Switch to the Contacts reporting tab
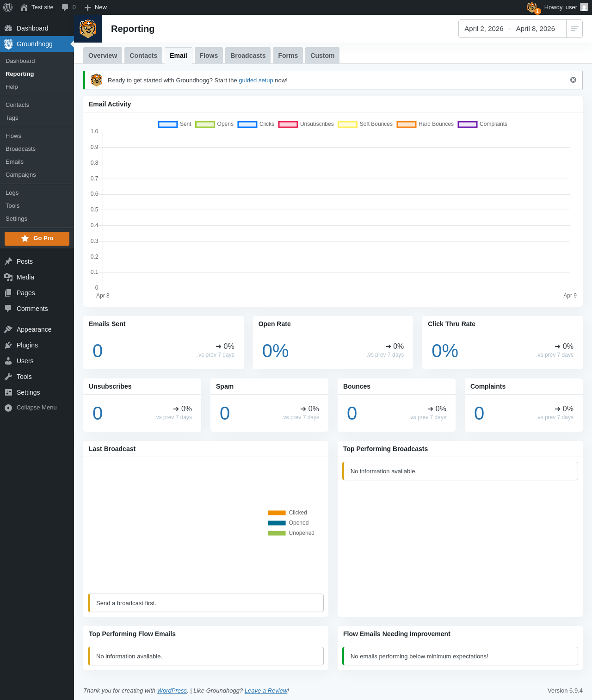 click(143, 56)
